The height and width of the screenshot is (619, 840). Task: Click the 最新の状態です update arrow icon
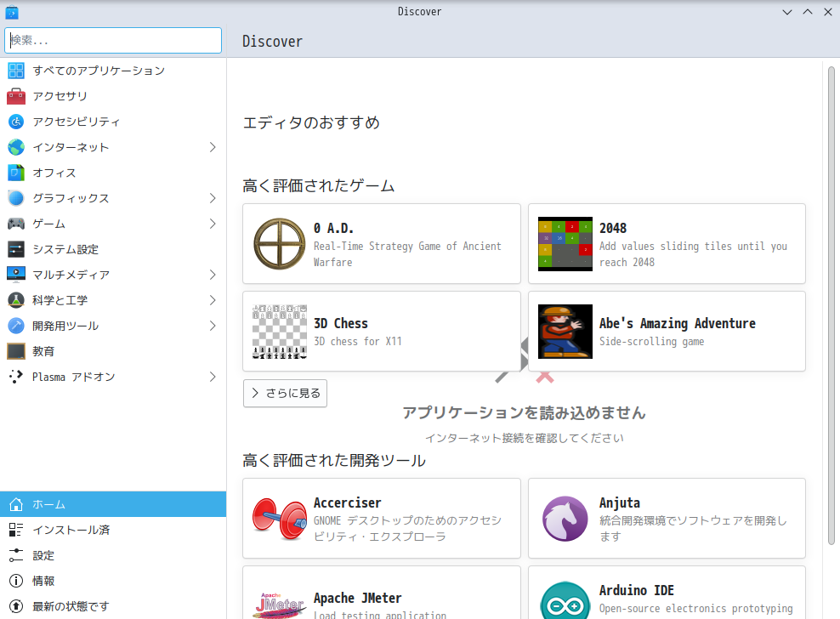[x=16, y=606]
